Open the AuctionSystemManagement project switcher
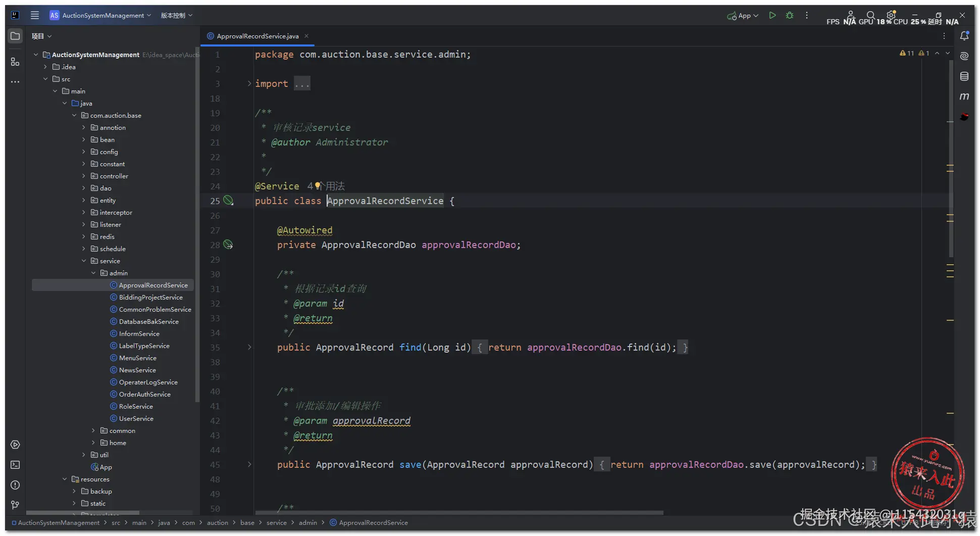 (x=100, y=15)
